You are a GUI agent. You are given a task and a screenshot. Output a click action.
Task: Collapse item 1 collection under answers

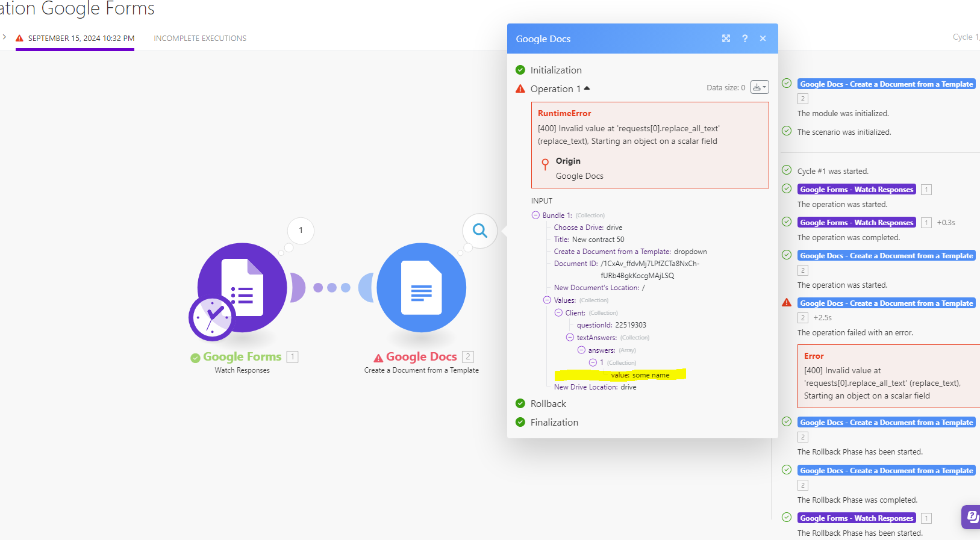[x=593, y=362]
